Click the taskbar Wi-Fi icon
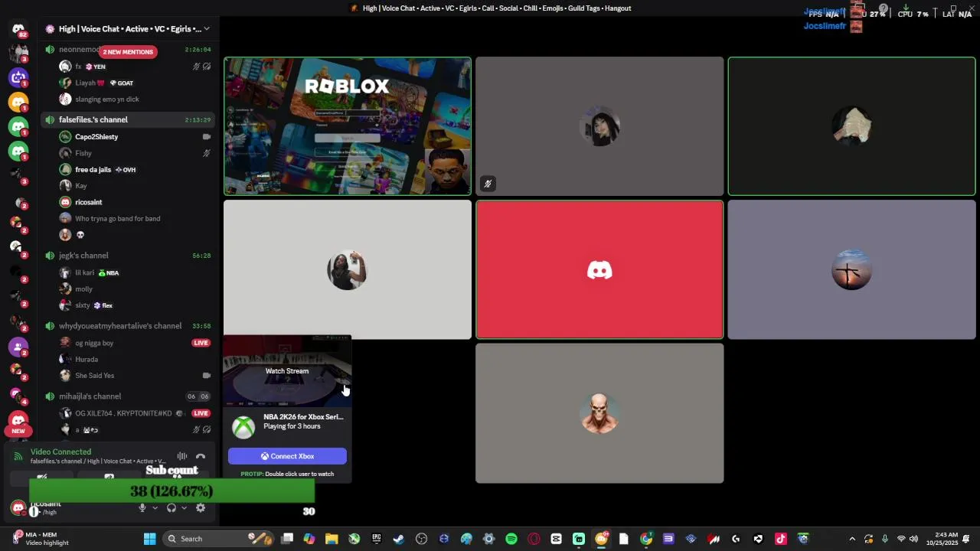This screenshot has height=551, width=980. (x=901, y=539)
